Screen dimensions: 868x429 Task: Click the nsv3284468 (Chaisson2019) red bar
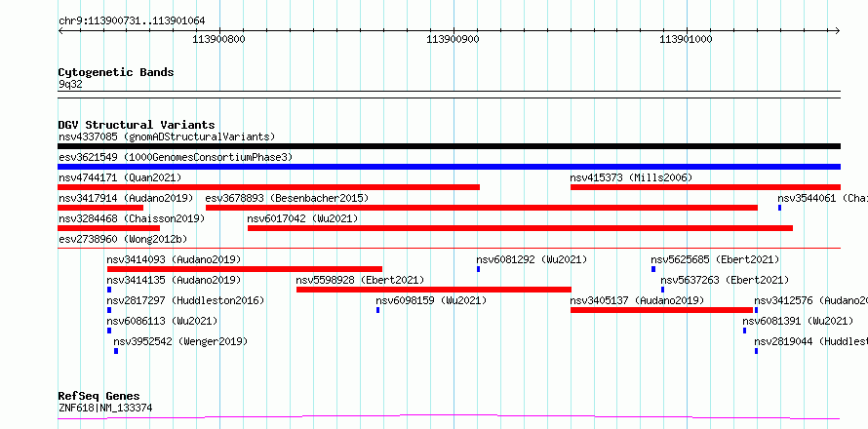[x=108, y=228]
